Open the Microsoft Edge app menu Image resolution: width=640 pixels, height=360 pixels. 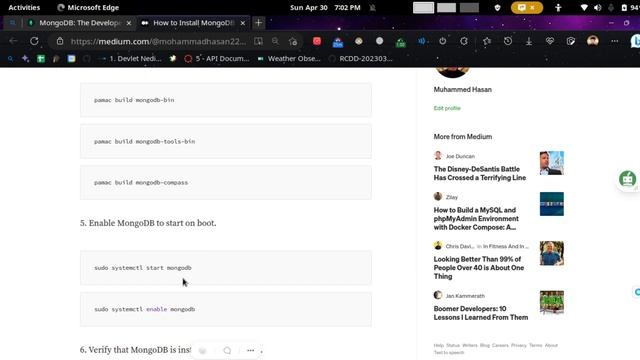(88, 7)
